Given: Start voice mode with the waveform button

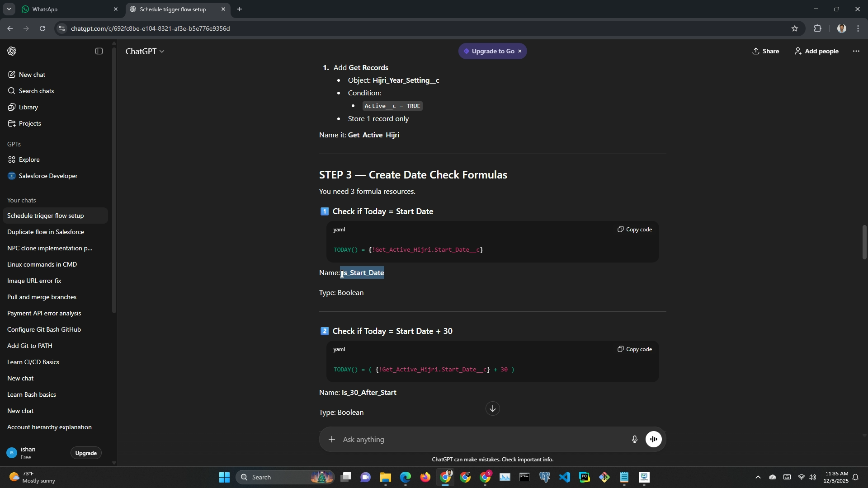Looking at the screenshot, I should [x=653, y=439].
